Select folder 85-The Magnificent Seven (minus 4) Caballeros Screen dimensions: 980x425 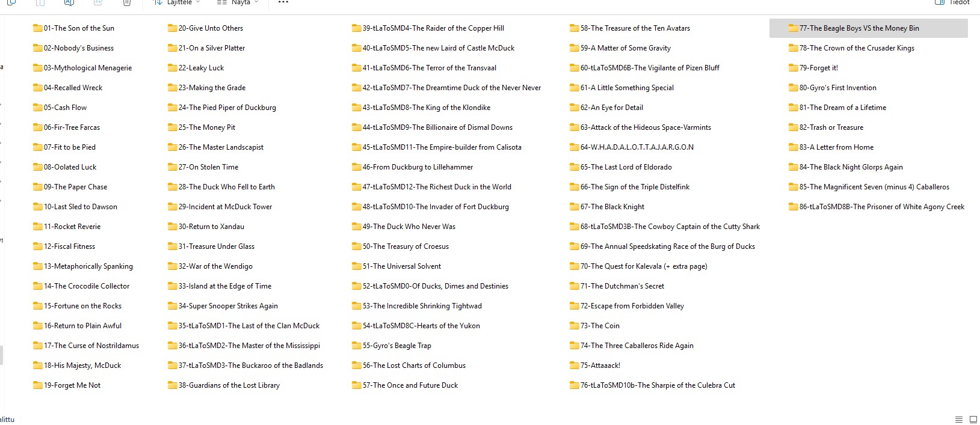click(x=869, y=187)
